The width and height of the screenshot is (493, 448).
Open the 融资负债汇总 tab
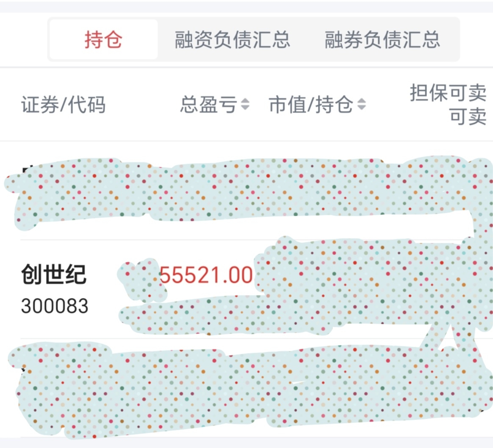point(233,40)
